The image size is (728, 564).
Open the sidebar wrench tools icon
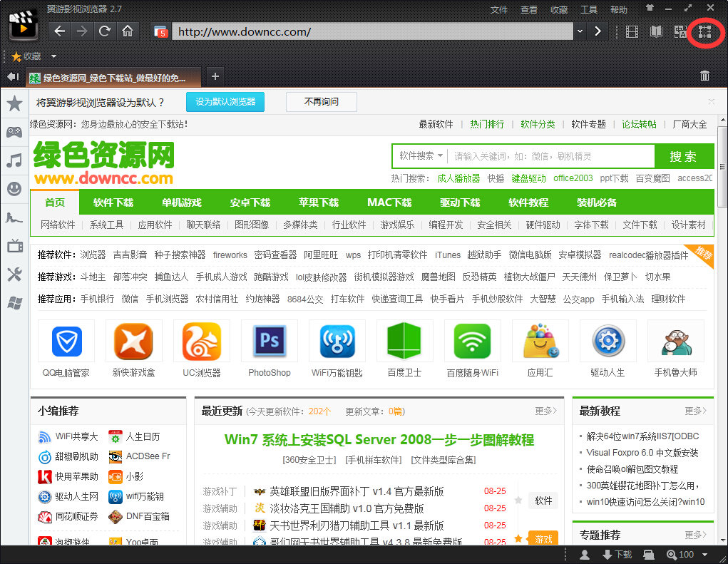(14, 275)
